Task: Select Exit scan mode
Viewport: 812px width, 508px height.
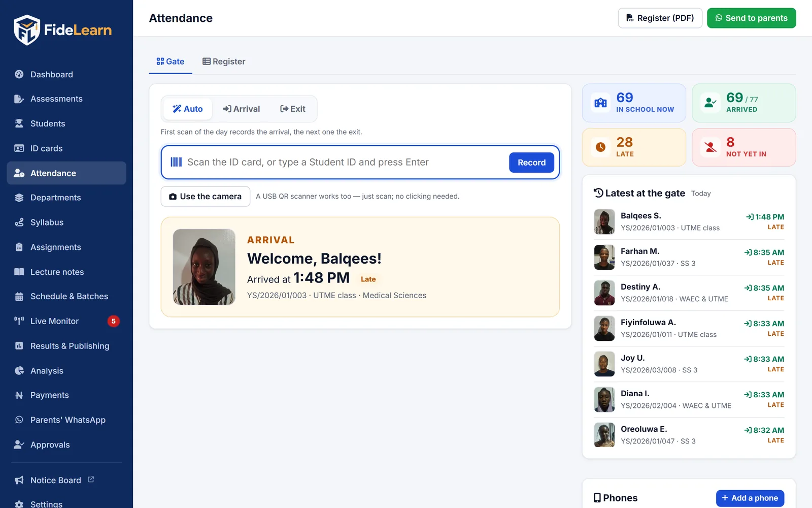Action: tap(293, 109)
